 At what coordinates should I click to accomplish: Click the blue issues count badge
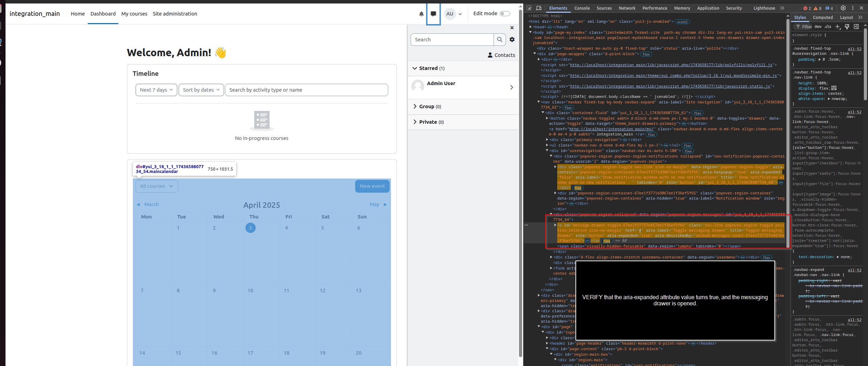[x=829, y=8]
